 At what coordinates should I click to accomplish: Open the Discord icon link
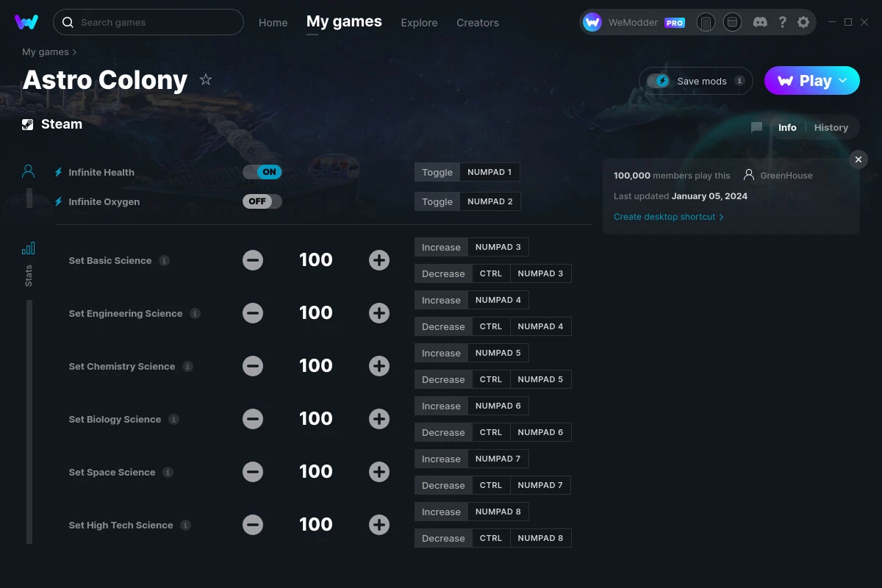coord(761,22)
